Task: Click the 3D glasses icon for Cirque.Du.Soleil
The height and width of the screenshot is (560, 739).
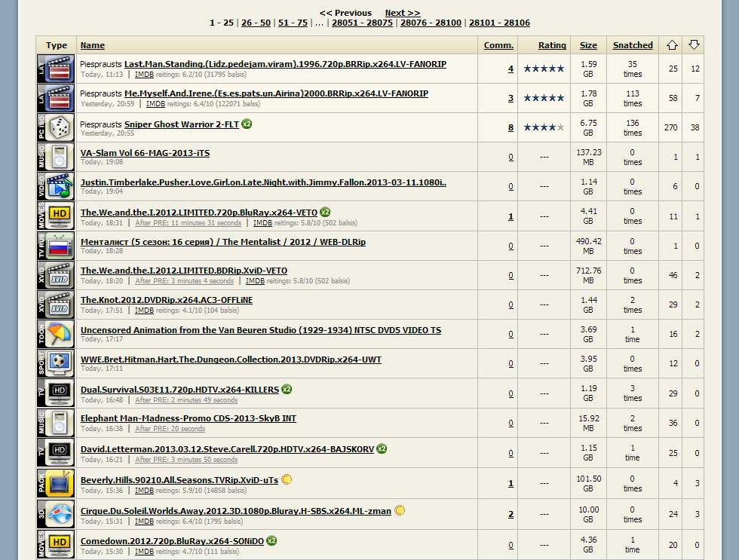Action: point(56,514)
